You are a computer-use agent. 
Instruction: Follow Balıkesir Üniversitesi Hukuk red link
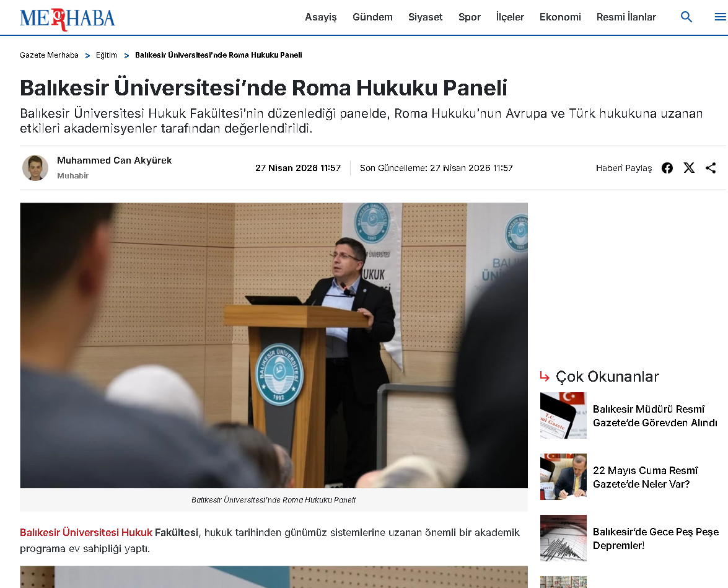coord(86,532)
